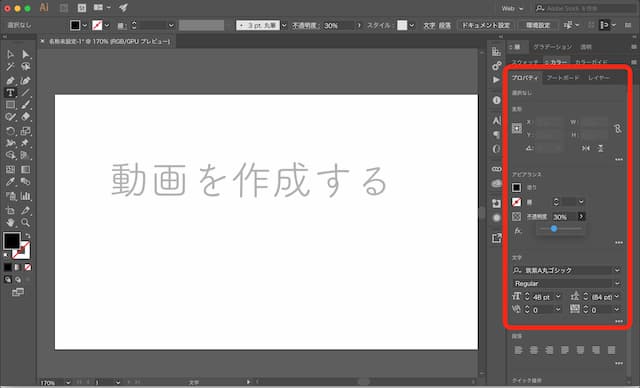Select the Type tool

(10, 93)
